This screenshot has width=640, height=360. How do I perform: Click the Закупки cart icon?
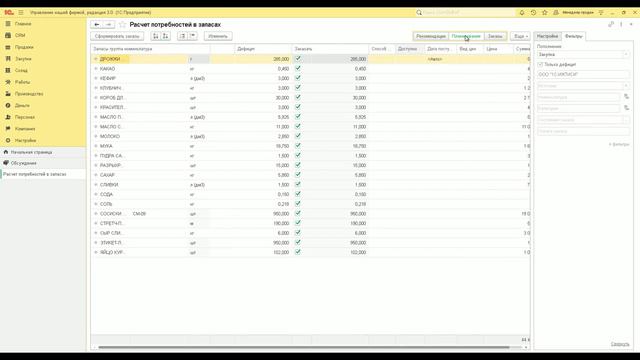(x=8, y=59)
